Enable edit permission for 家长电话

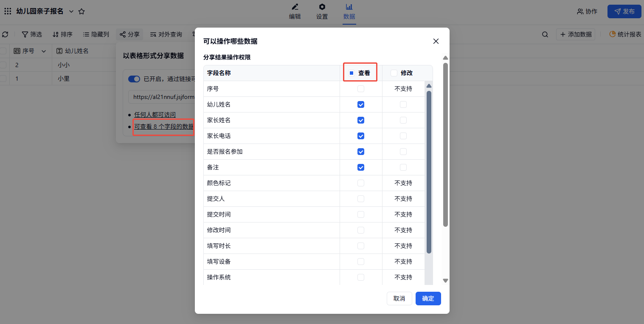403,136
